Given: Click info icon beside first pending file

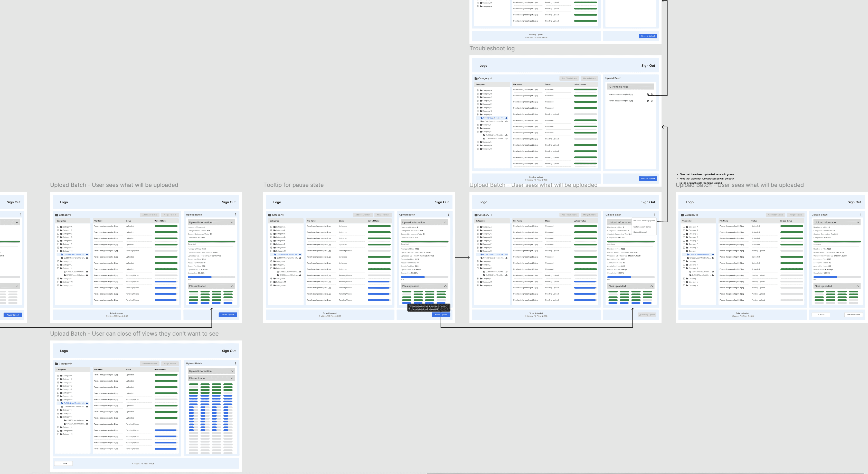Looking at the screenshot, I should (x=648, y=94).
